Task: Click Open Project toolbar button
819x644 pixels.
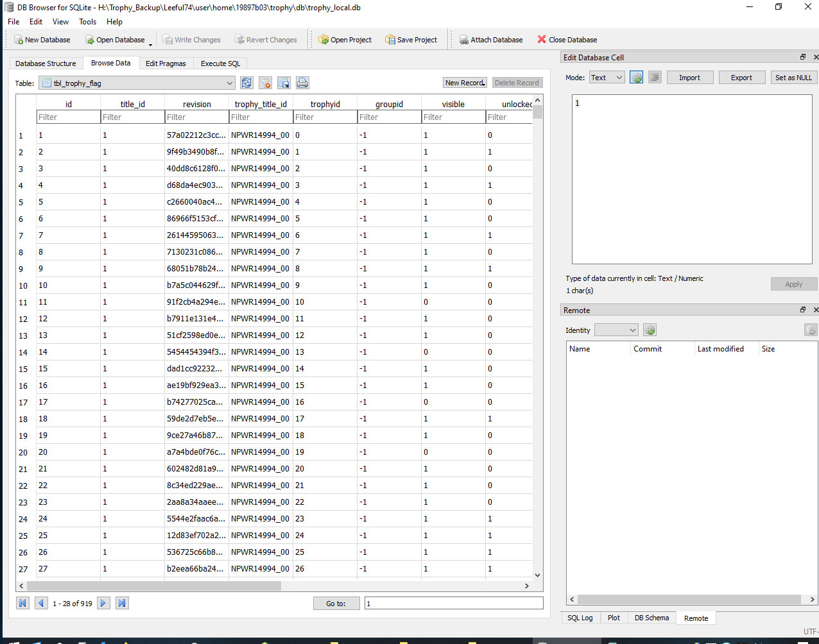Action: [345, 40]
